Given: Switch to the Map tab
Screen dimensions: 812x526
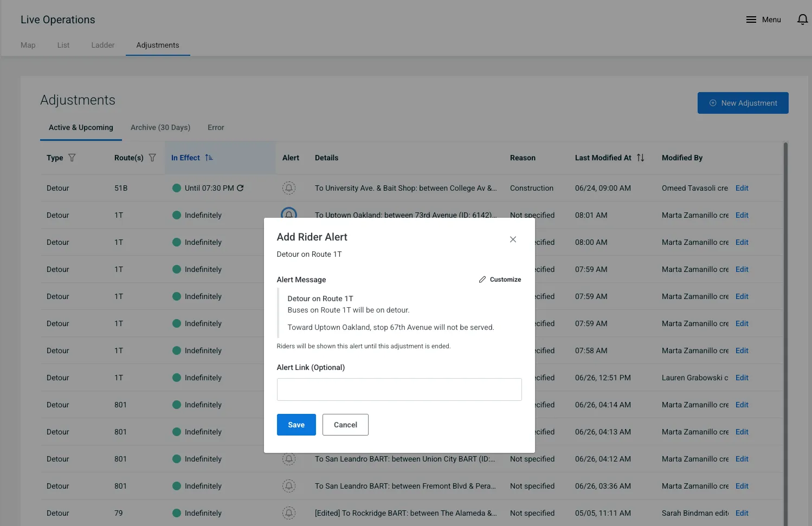Looking at the screenshot, I should [28, 45].
